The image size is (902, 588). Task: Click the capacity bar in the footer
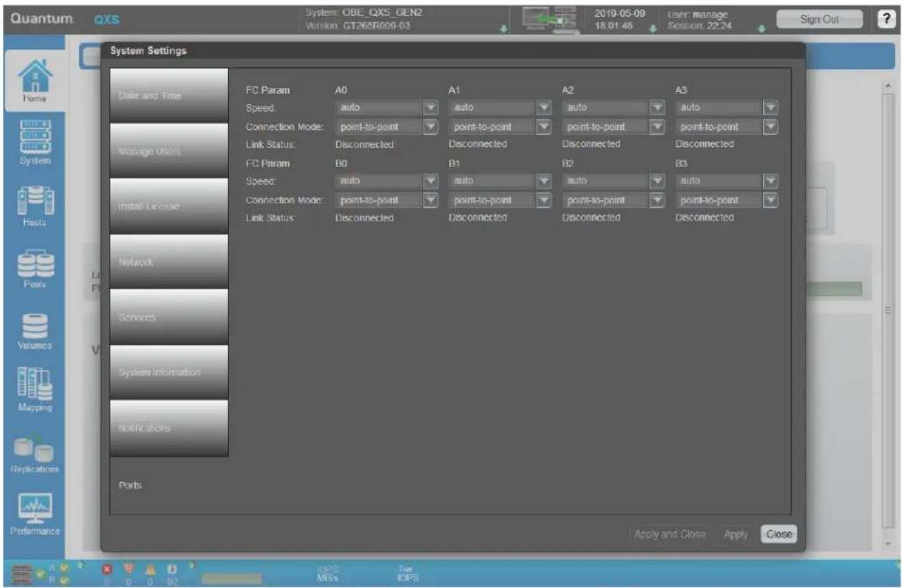pyautogui.click(x=232, y=579)
